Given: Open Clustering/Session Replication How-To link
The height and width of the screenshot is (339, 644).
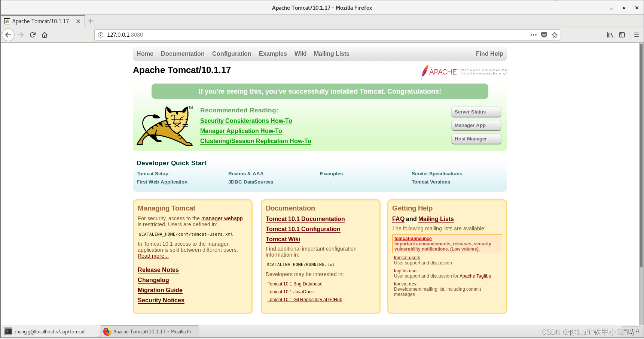Looking at the screenshot, I should click(256, 141).
